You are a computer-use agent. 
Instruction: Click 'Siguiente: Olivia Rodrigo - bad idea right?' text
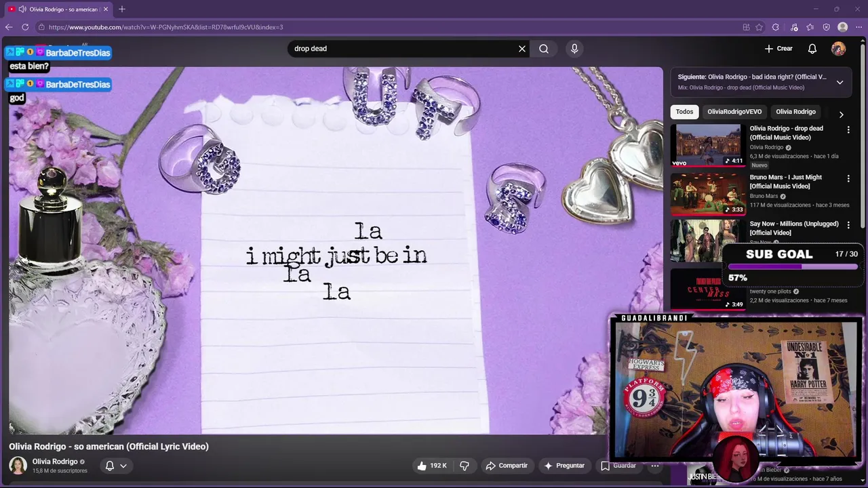click(752, 77)
